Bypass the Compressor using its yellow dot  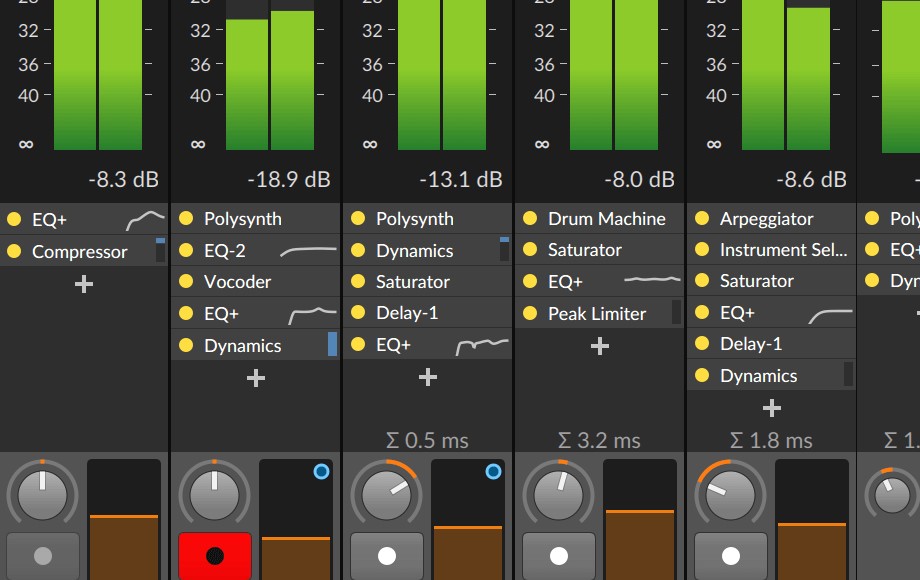point(13,251)
